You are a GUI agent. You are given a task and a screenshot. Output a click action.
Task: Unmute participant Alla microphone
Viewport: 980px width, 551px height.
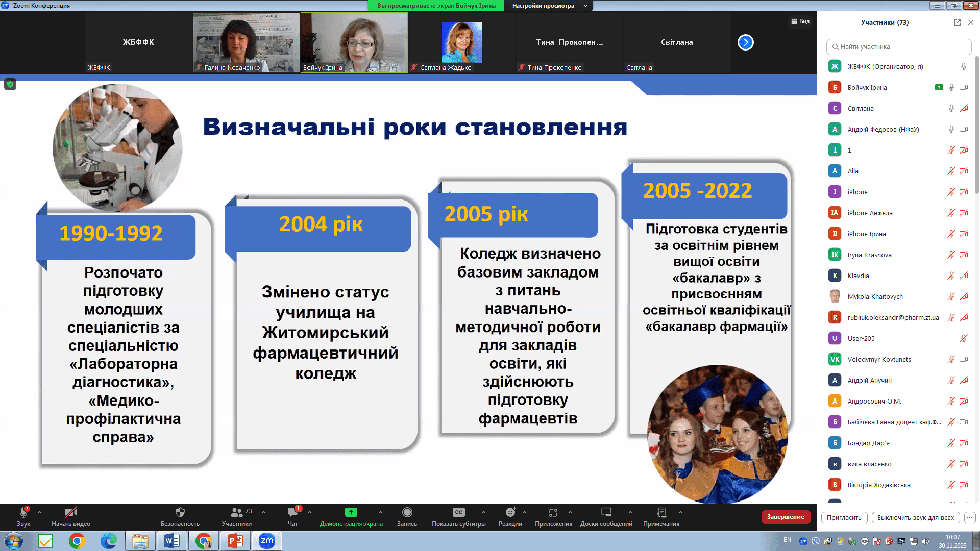[x=951, y=171]
